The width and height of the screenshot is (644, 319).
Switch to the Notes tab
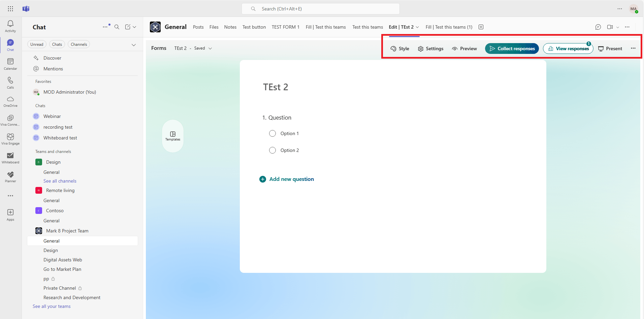pos(230,27)
